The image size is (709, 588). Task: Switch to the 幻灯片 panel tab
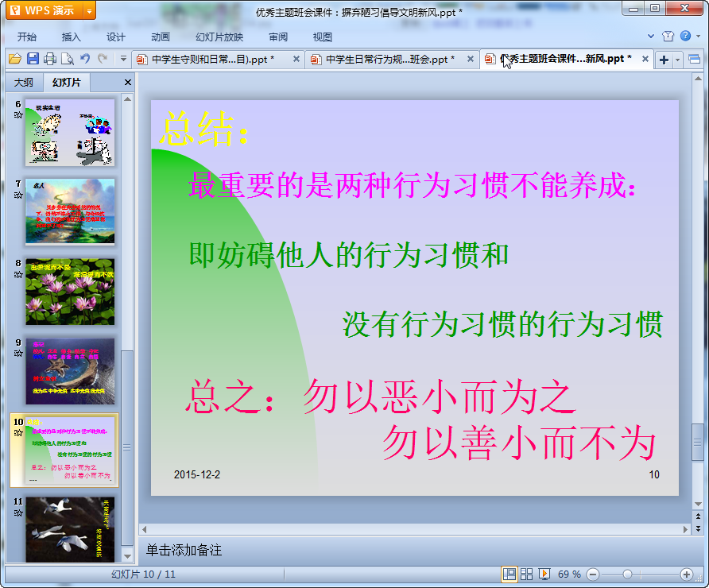[67, 83]
